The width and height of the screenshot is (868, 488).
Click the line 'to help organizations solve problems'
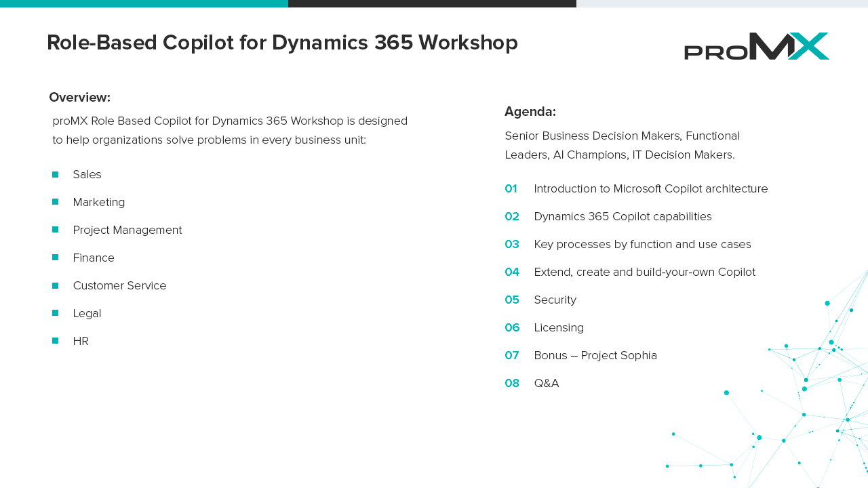coord(209,140)
